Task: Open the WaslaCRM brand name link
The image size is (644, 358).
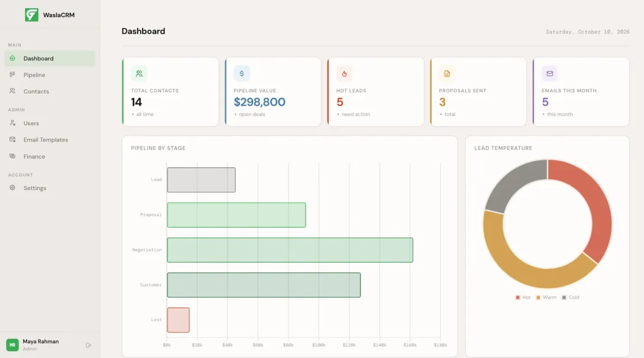Action: pyautogui.click(x=59, y=15)
